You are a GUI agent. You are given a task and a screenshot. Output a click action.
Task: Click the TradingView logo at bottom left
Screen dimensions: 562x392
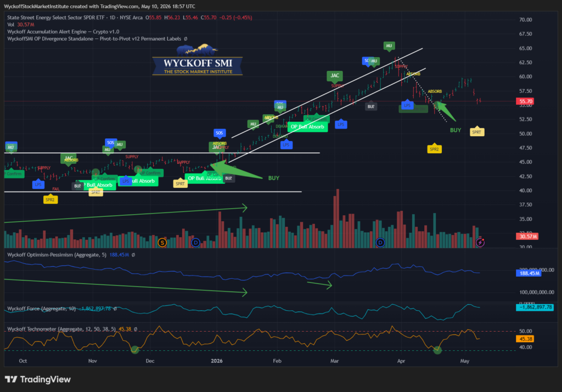point(38,379)
